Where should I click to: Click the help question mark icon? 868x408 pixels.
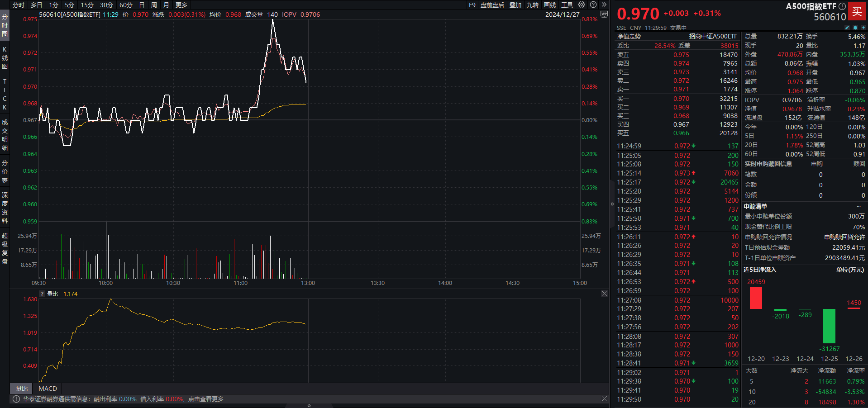(593, 5)
